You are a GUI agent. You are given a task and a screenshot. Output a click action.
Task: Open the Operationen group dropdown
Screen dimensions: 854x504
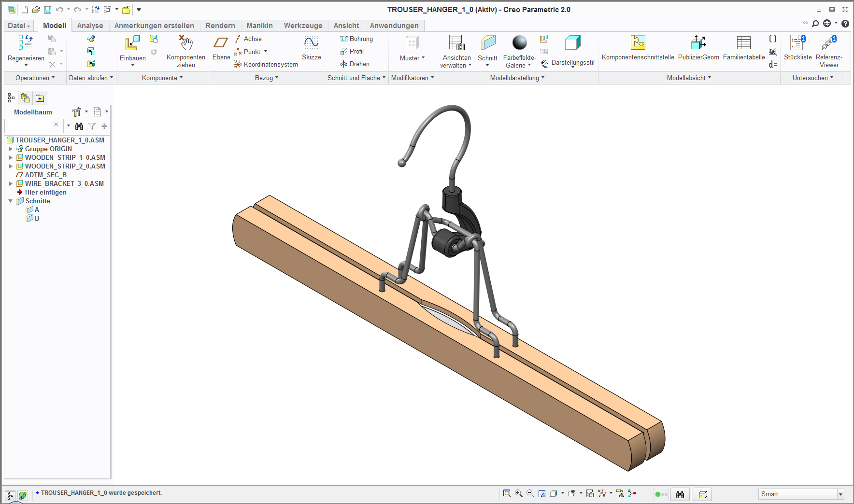coord(35,78)
